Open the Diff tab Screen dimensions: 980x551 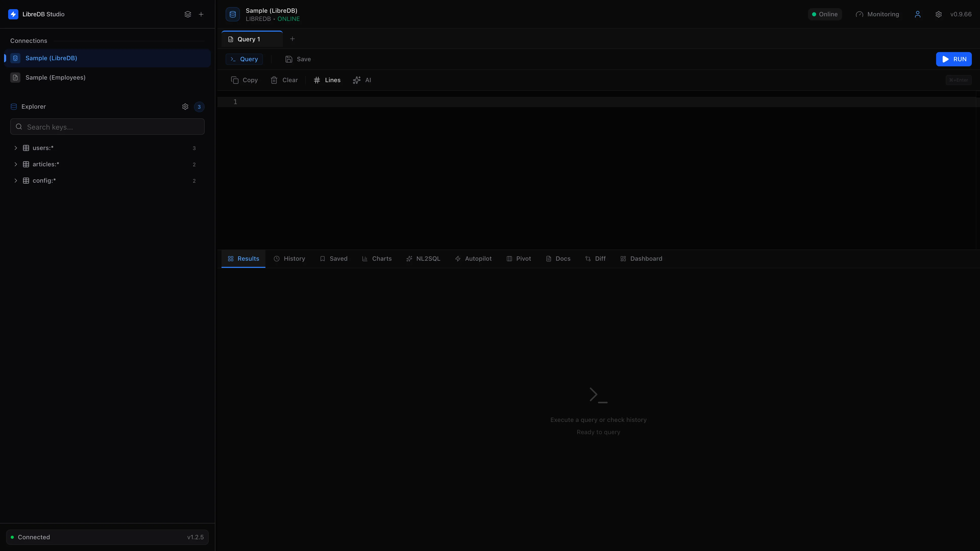(595, 259)
